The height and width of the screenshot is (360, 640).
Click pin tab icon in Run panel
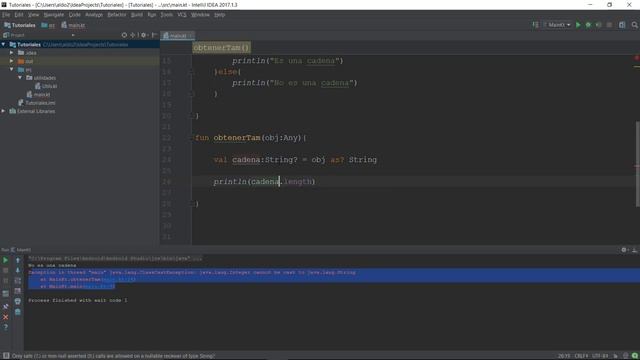[x=6, y=307]
